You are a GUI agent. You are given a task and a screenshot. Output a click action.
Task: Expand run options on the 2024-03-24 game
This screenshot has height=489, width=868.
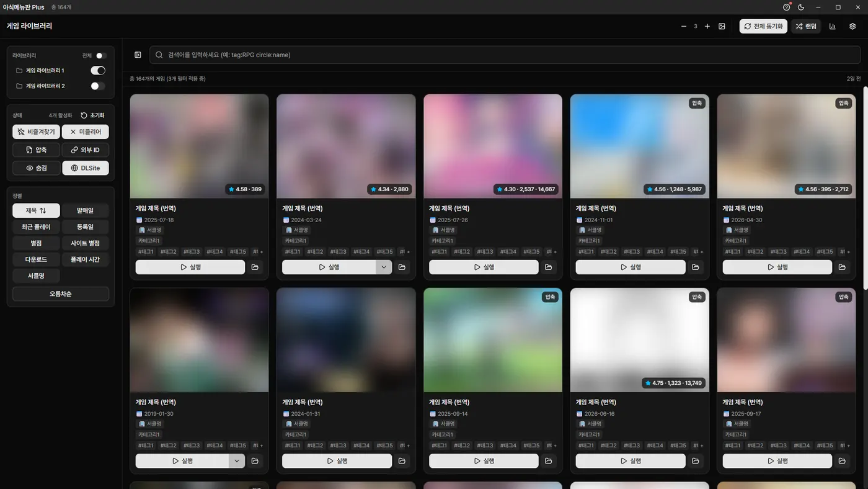[384, 267]
